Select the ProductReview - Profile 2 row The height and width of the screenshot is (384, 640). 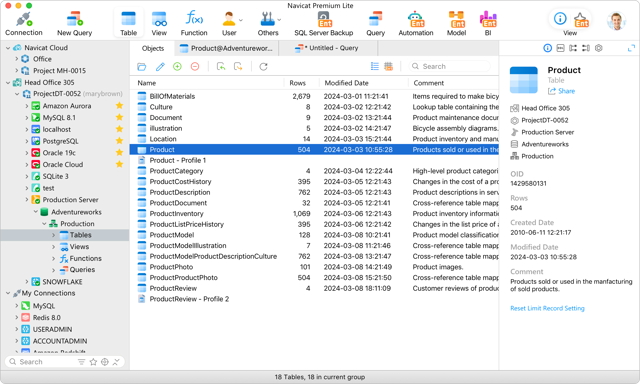(x=314, y=299)
